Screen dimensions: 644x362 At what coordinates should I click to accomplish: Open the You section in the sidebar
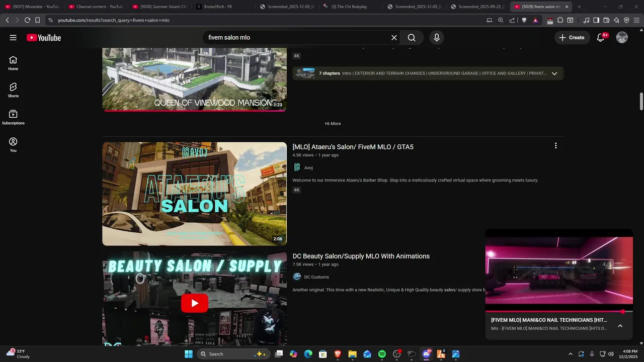[x=13, y=145]
